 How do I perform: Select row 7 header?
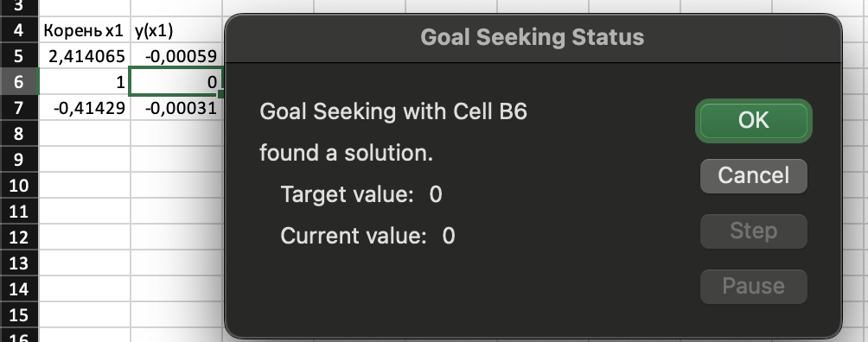tap(19, 108)
